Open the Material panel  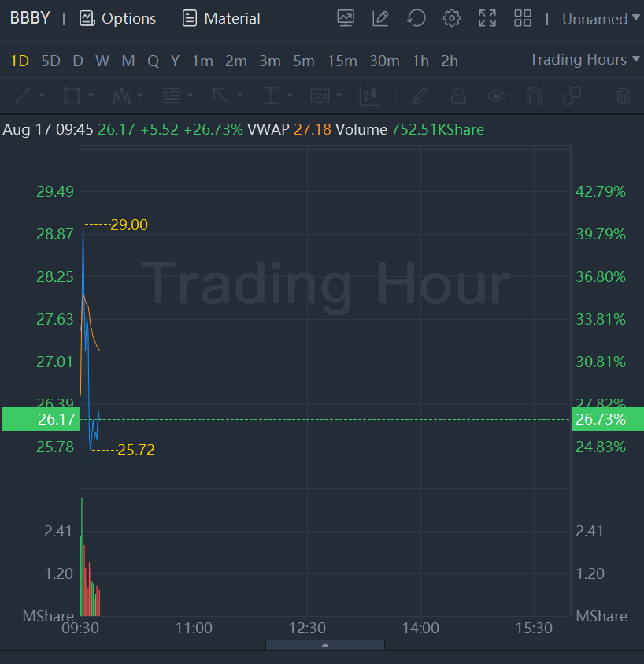(220, 18)
